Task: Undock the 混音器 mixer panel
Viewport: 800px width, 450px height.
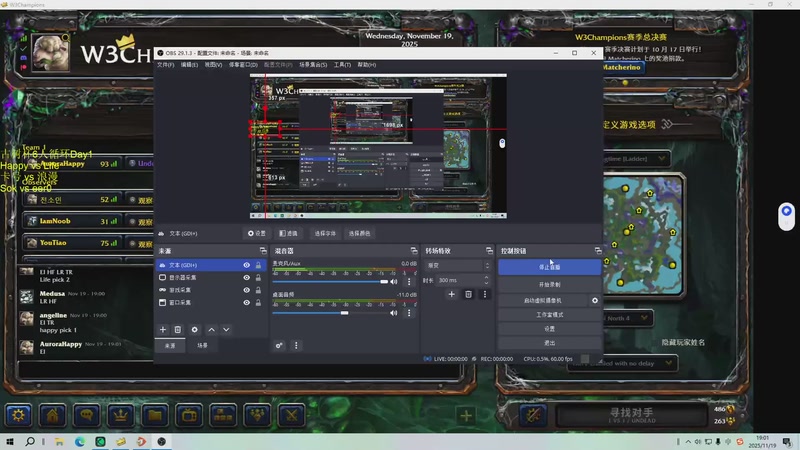Action: click(x=414, y=251)
